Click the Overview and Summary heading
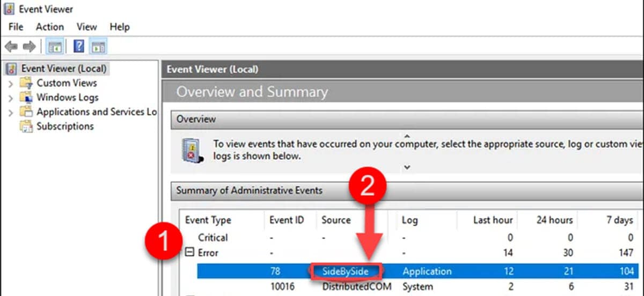The height and width of the screenshot is (296, 644). (252, 92)
